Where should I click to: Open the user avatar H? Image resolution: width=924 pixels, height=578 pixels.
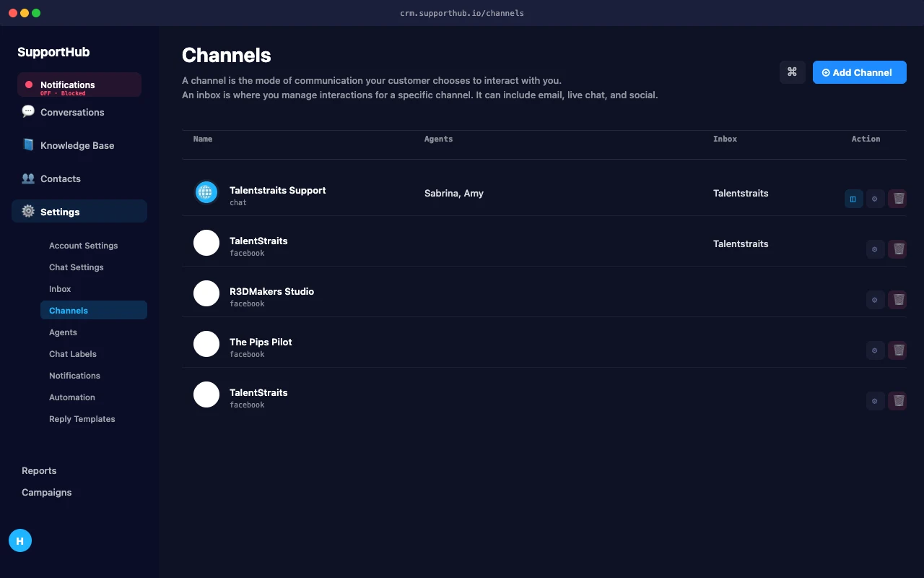[x=20, y=540]
